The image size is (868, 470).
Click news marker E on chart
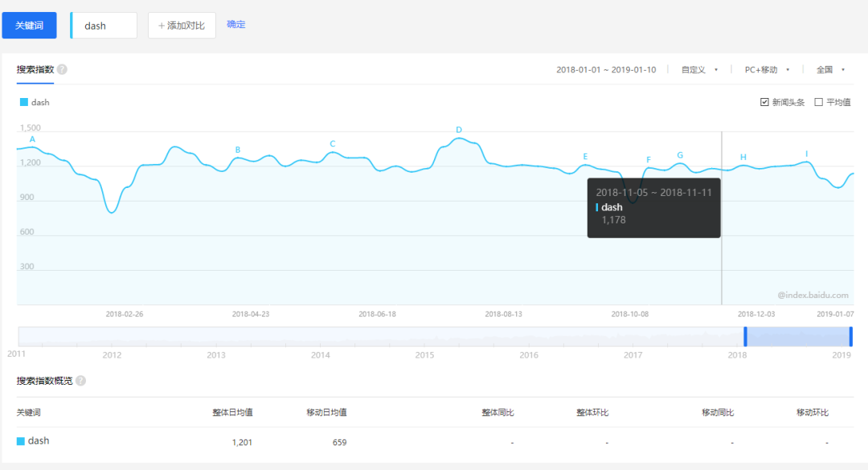(x=585, y=157)
